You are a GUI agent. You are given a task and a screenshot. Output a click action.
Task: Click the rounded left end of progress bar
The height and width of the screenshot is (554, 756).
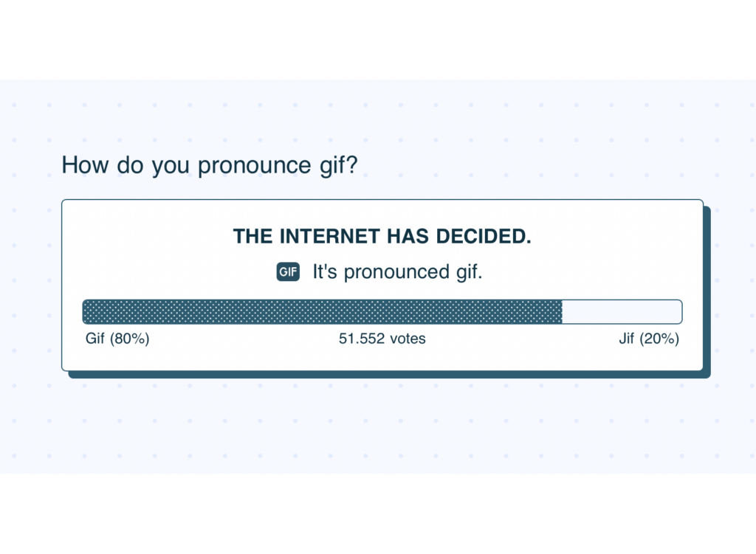pyautogui.click(x=87, y=312)
